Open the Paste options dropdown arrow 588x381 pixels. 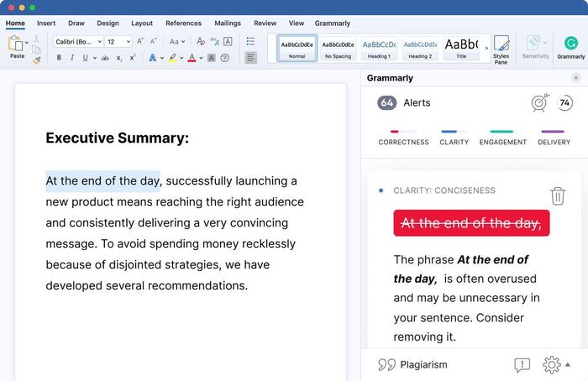point(27,42)
